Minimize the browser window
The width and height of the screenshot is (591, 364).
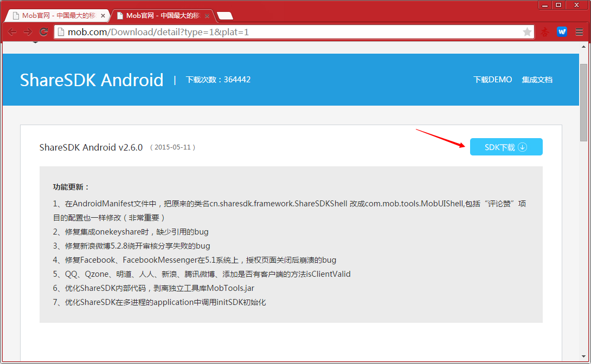(x=544, y=5)
